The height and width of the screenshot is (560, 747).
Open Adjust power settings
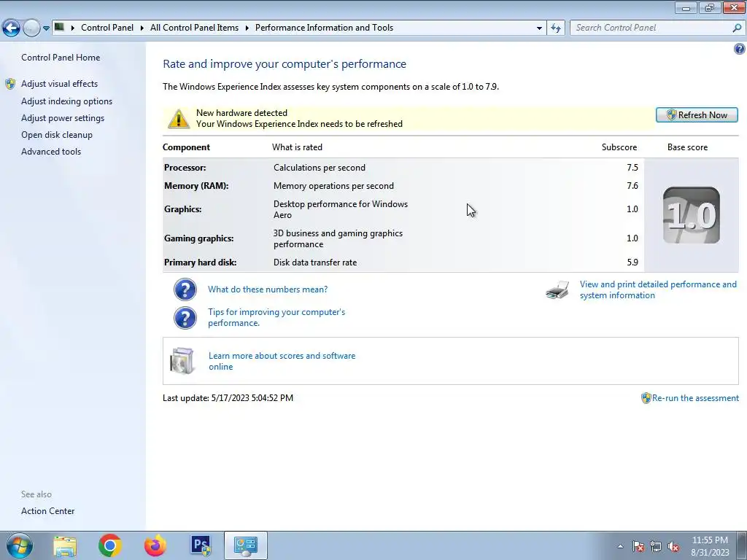point(63,118)
